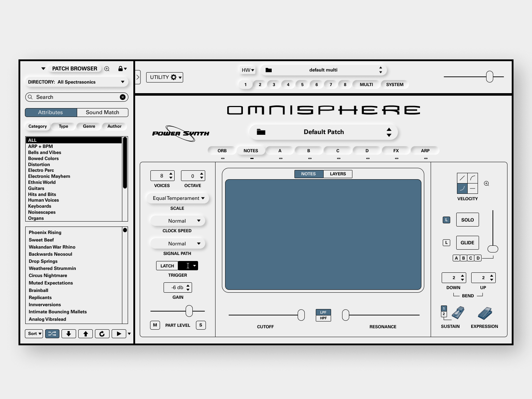This screenshot has width=532, height=399.
Task: Toggle the LATCH trigger button
Action: [167, 266]
